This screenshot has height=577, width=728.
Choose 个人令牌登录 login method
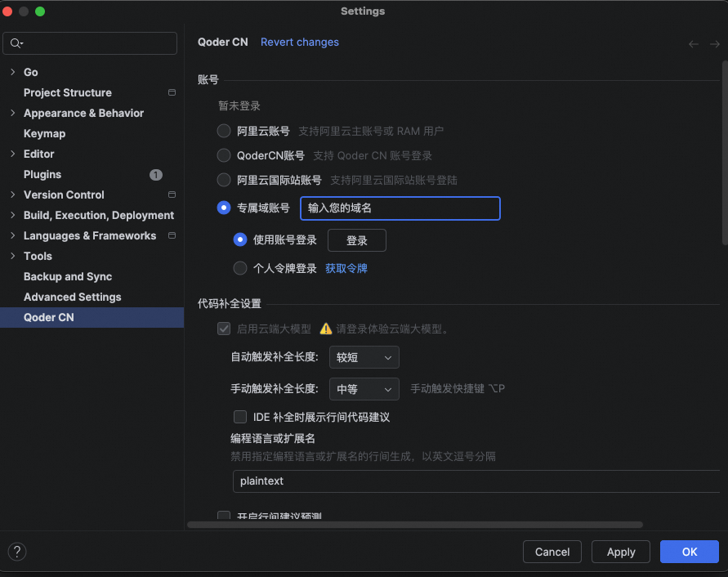(x=240, y=268)
